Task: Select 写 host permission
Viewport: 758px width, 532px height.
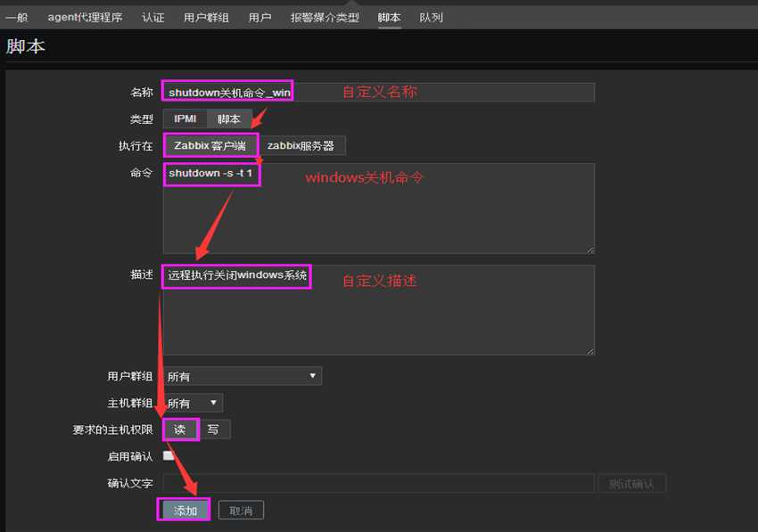Action: pos(213,430)
